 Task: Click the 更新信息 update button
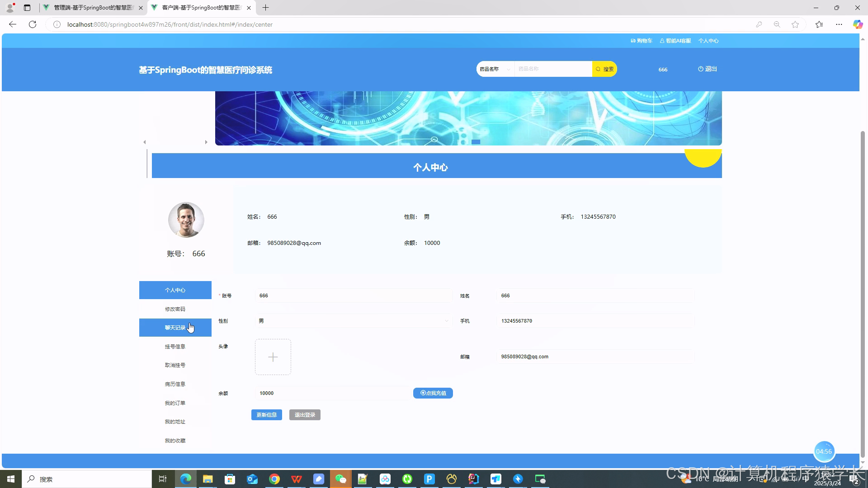point(266,414)
